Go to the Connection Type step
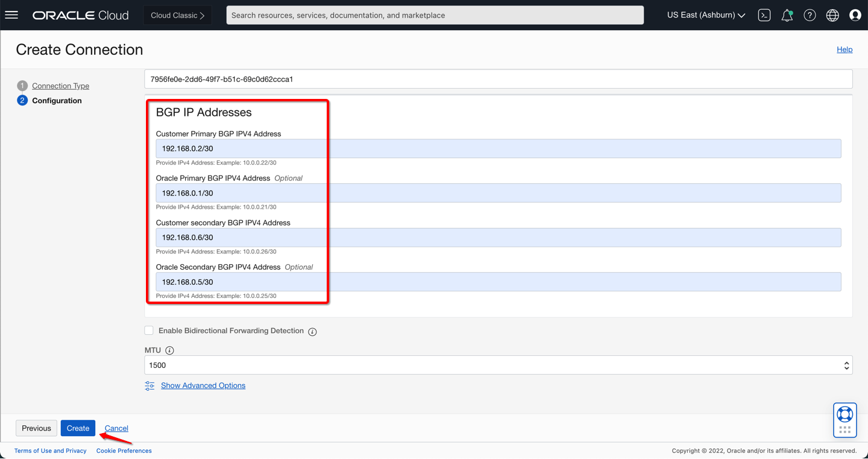 (60, 86)
